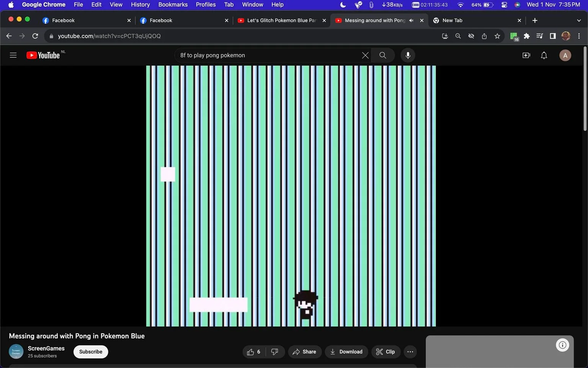Go back with Chrome's back arrow
The width and height of the screenshot is (588, 368).
coord(9,36)
